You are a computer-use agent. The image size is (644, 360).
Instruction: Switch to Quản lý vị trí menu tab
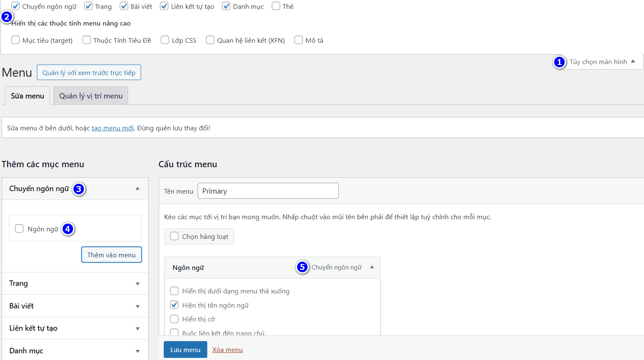[91, 96]
